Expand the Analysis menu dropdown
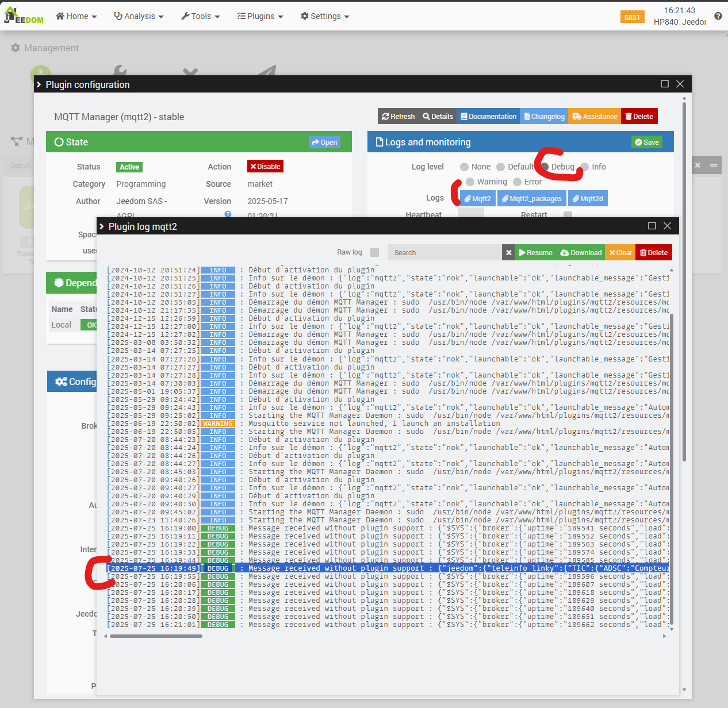The height and width of the screenshot is (708, 728). click(139, 16)
